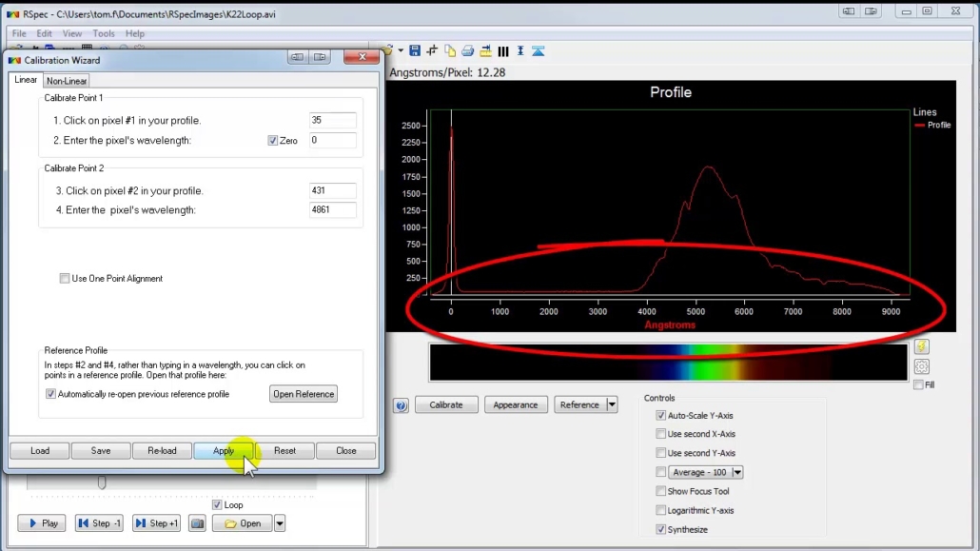Image resolution: width=980 pixels, height=551 pixels.
Task: Expand the dropdown arrow next to Open
Action: (x=280, y=523)
